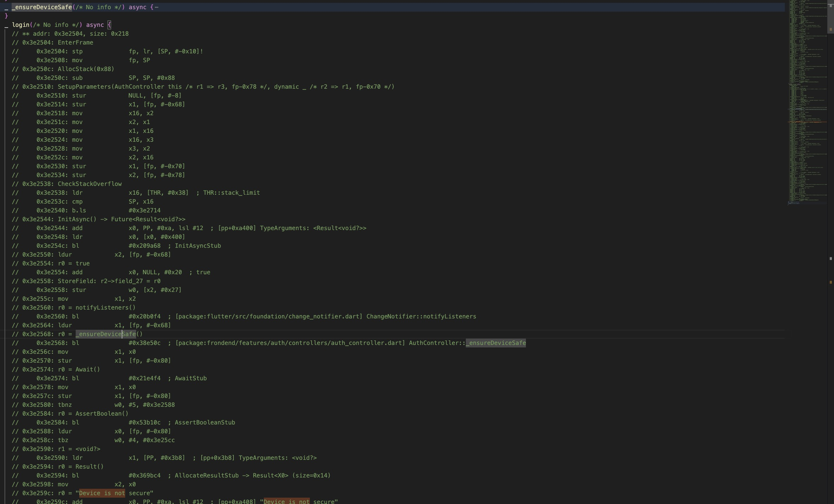834x504 pixels.
Task: Click the comment line 'addr: 0x3e2504, size: 0x218'
Action: tap(70, 34)
